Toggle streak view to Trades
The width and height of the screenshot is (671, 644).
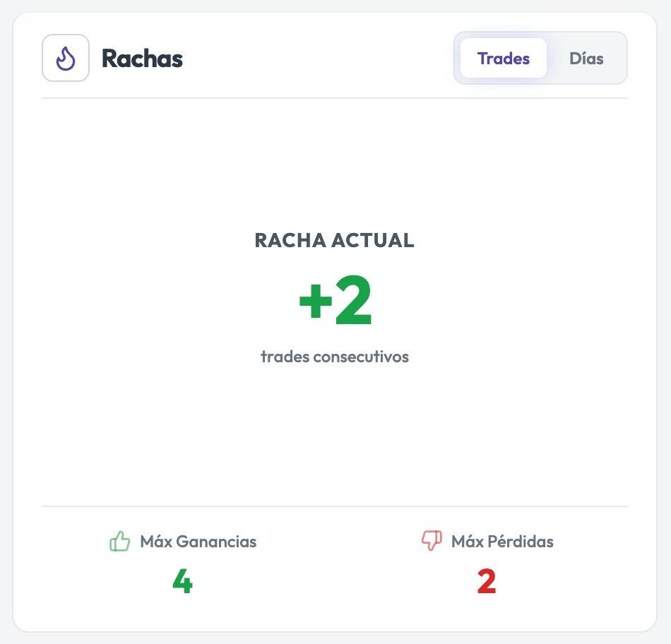point(503,58)
